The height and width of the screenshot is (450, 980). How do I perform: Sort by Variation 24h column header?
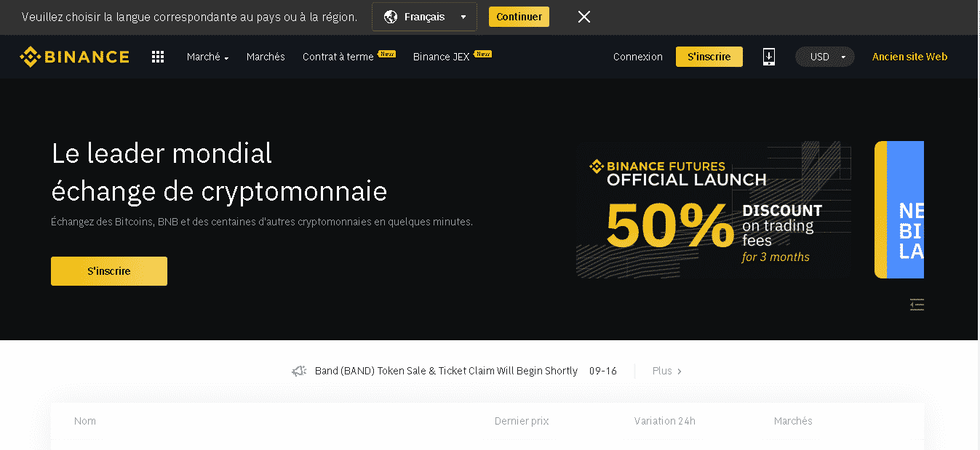click(665, 421)
